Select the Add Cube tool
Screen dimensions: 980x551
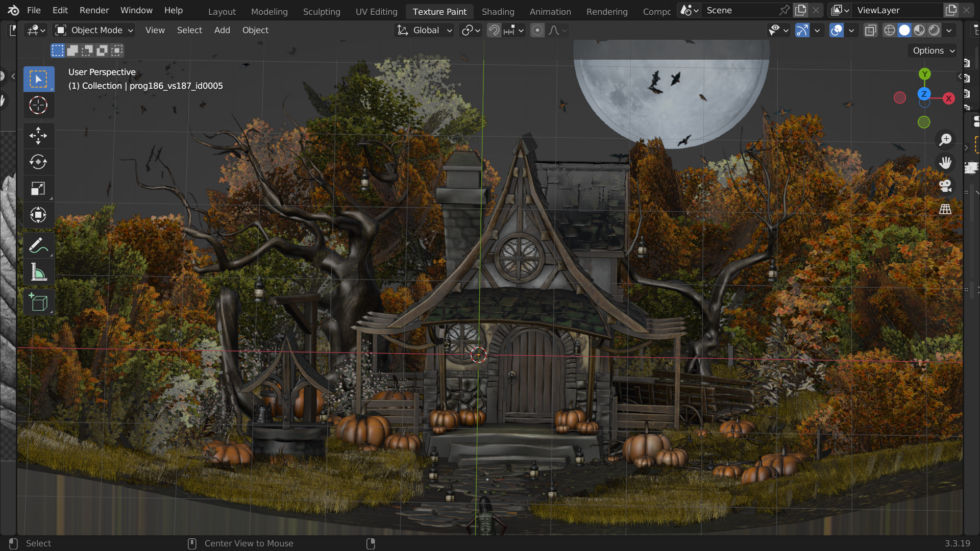38,303
